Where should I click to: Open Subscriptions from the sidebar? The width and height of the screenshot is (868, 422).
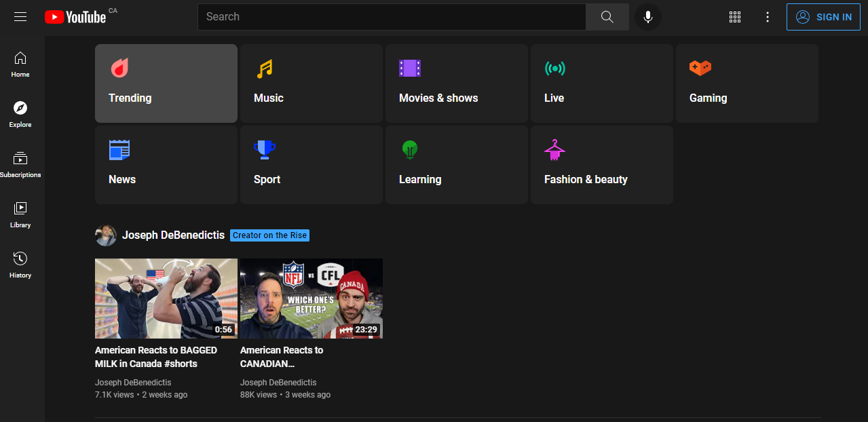point(20,165)
